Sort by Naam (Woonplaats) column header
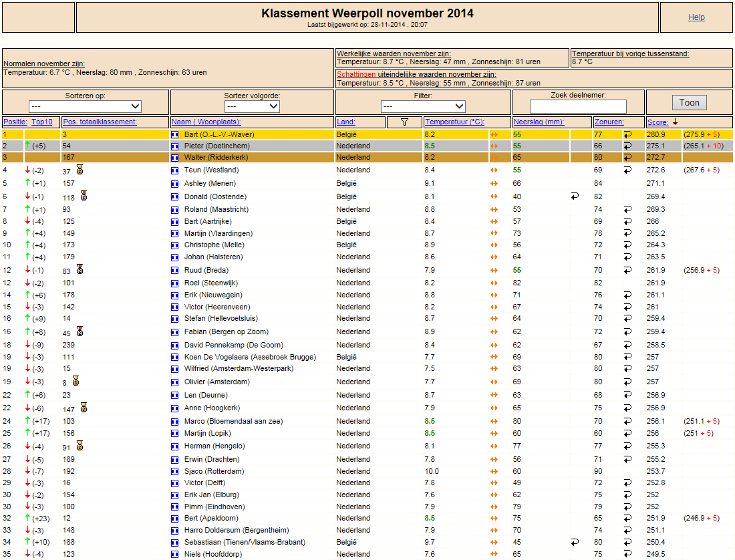 (x=206, y=122)
